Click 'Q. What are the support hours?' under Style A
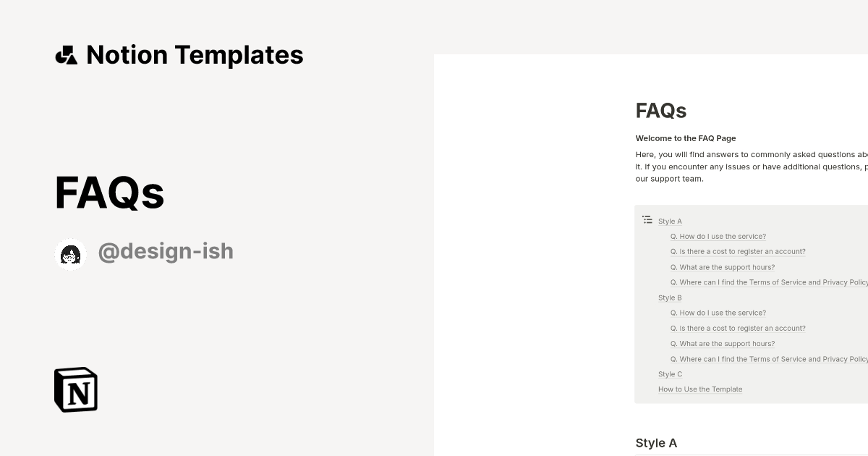This screenshot has width=868, height=456. [x=723, y=266]
